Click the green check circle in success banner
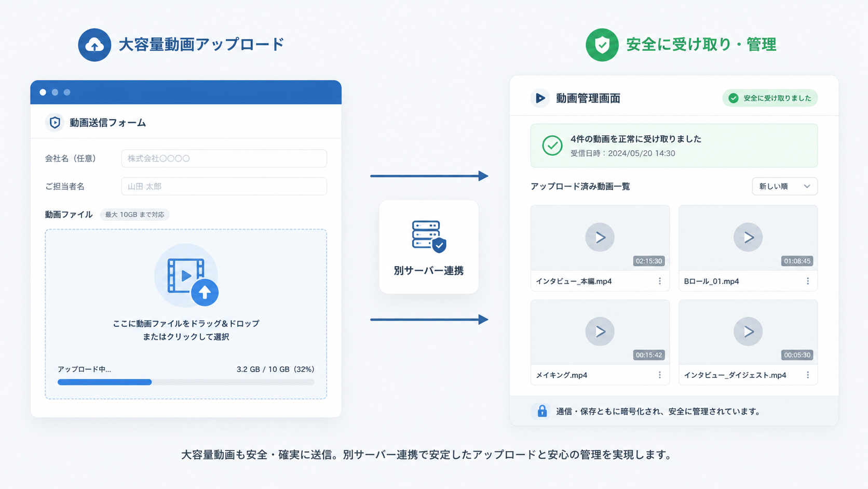 coord(552,146)
